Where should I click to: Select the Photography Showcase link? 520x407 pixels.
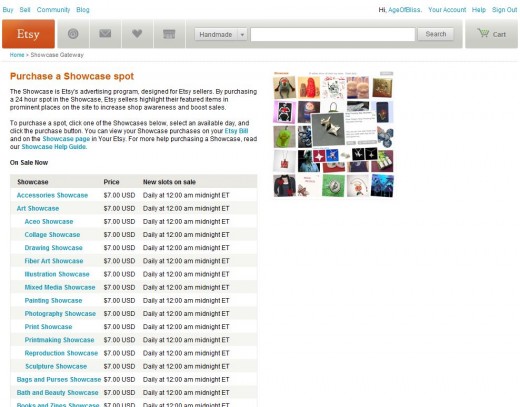click(60, 314)
